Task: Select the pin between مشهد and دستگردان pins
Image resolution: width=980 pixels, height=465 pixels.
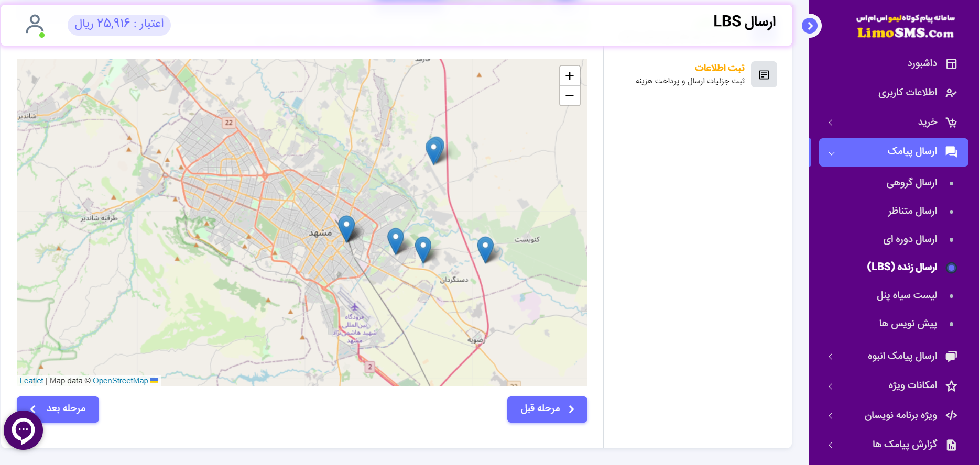Action: [396, 241]
